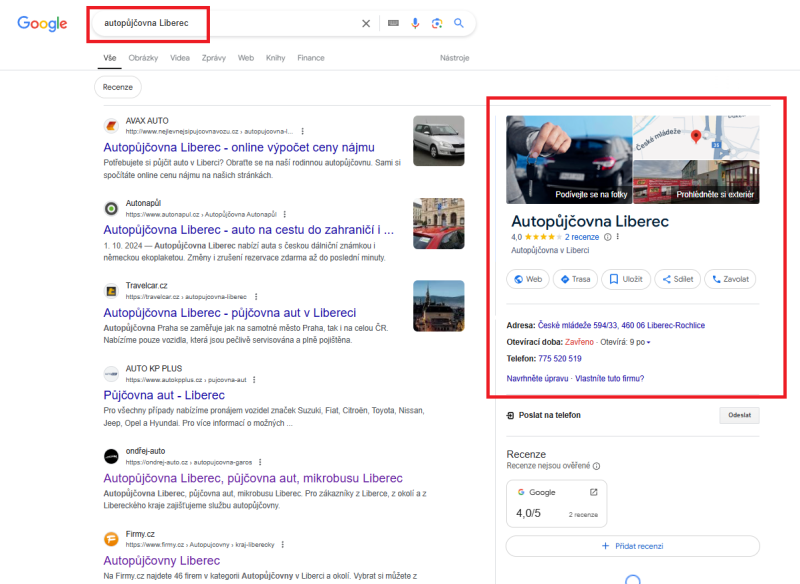Search by image with Lens icon
The height and width of the screenshot is (584, 800).
pos(437,23)
